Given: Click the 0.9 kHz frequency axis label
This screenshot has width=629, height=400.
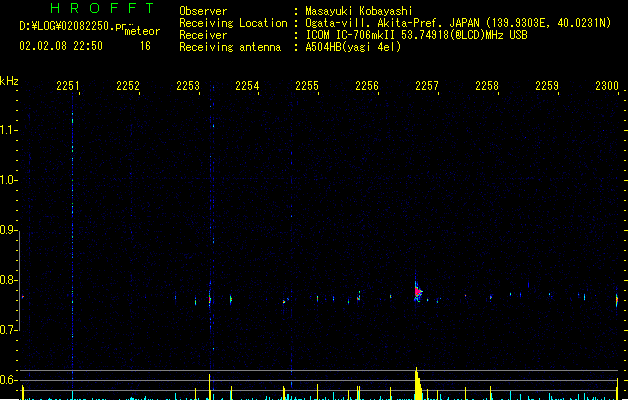Looking at the screenshot, I should (x=8, y=230).
